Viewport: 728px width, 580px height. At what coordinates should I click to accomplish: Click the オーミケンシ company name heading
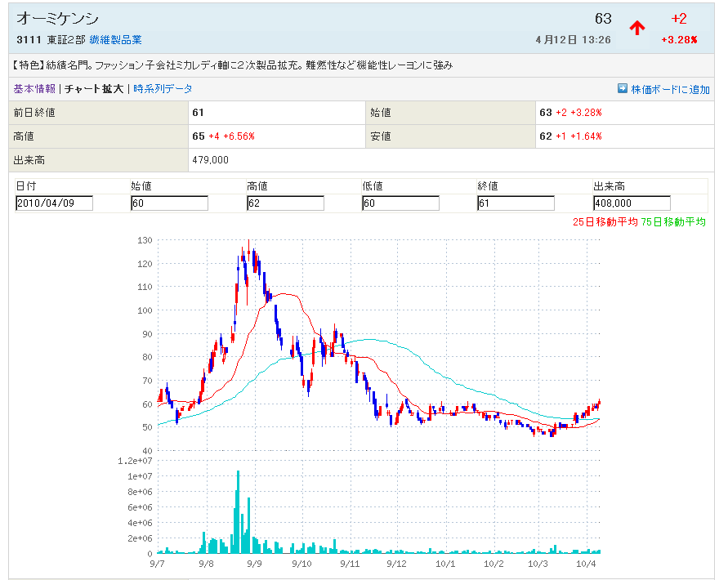58,20
